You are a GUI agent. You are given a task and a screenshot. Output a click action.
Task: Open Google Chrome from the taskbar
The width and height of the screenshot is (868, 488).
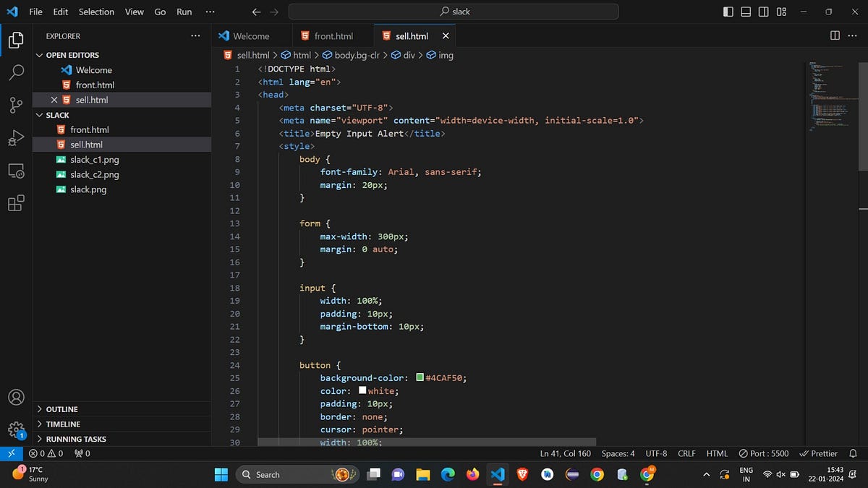point(597,474)
